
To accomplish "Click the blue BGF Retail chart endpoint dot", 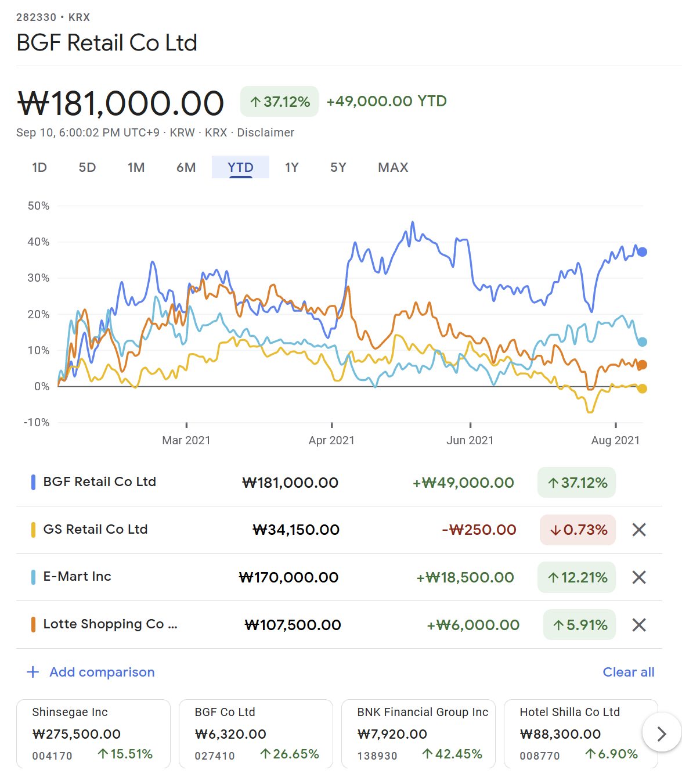I will tap(642, 252).
